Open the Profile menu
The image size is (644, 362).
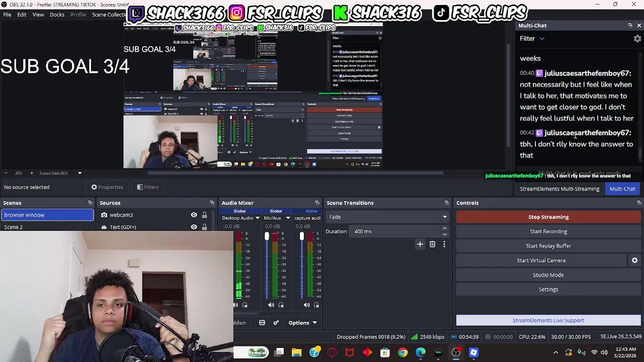tap(78, 15)
